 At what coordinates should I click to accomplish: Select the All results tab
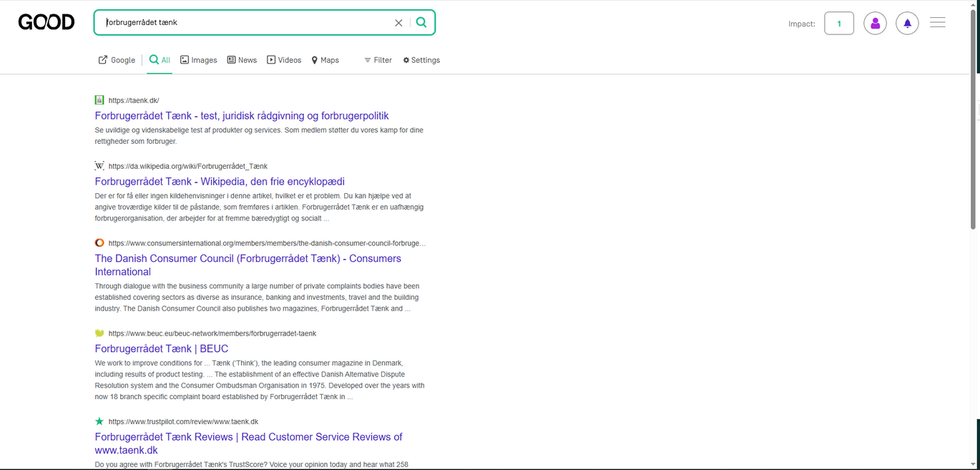pyautogui.click(x=160, y=60)
